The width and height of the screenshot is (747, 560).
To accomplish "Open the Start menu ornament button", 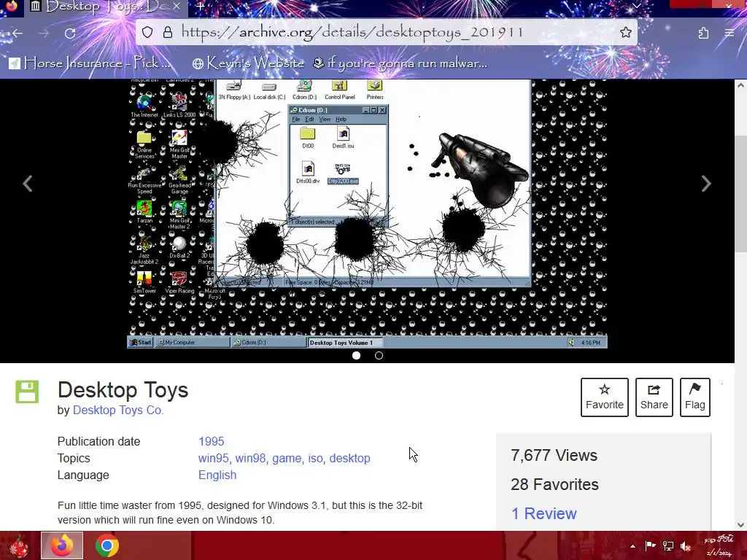I will pos(19,545).
